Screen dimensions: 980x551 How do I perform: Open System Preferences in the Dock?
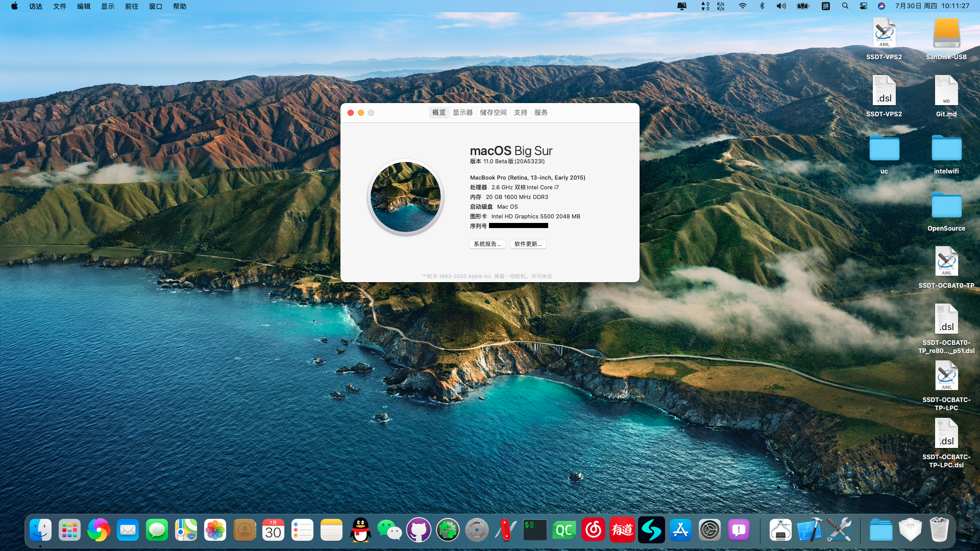(709, 530)
